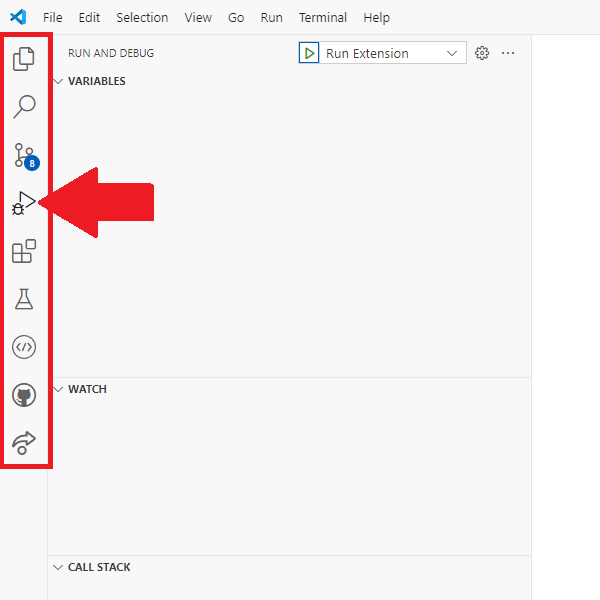Open the View menu
The image size is (600, 600).
click(x=198, y=18)
